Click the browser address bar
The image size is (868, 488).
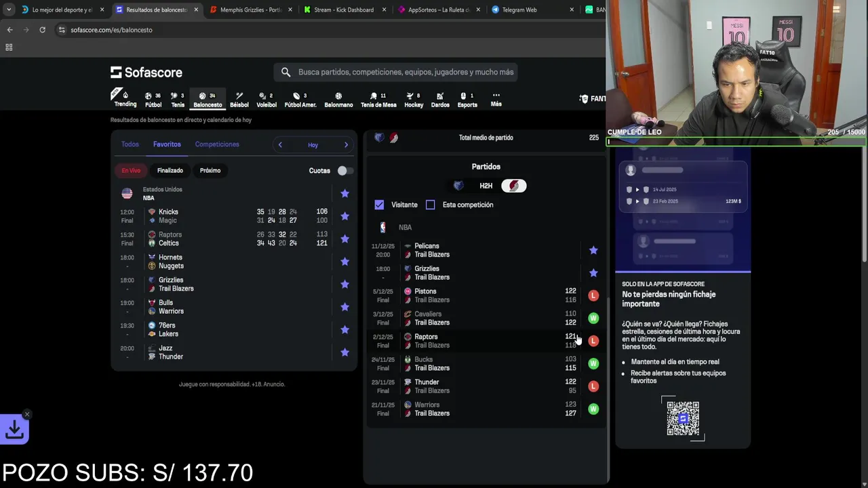325,30
